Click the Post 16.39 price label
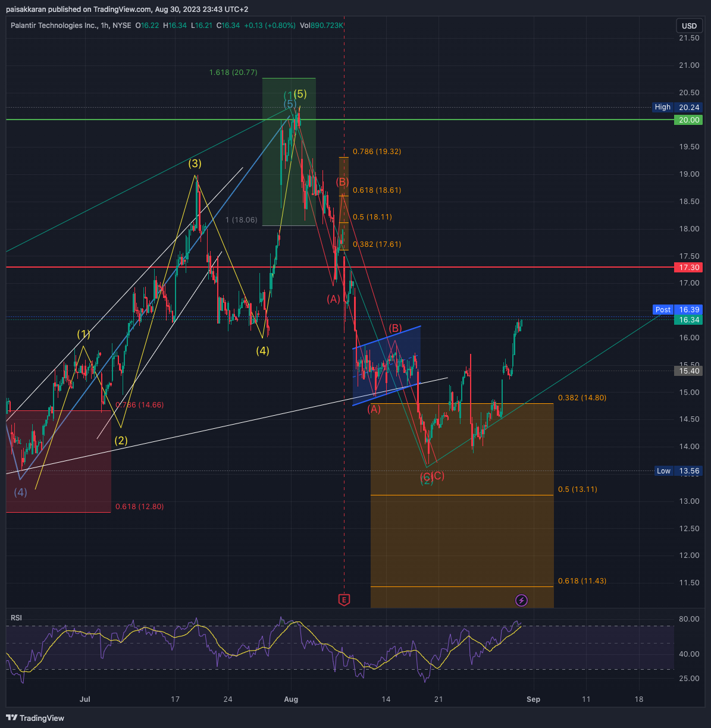711x728 pixels. click(677, 310)
